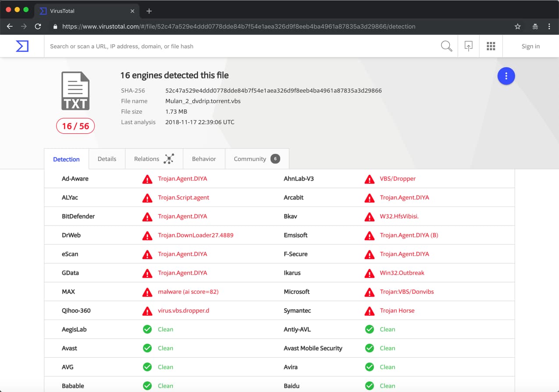The image size is (559, 392).
Task: Click the file upload icon in header
Action: point(468,46)
